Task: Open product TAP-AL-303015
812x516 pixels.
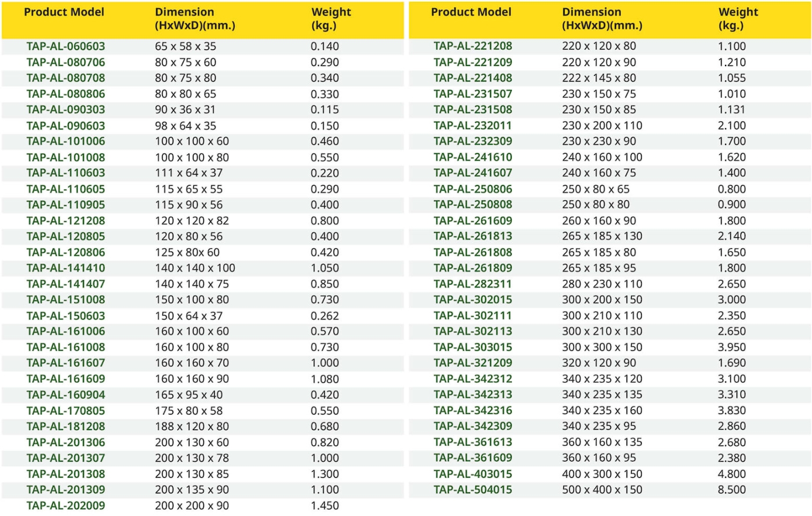Action: [x=472, y=347]
